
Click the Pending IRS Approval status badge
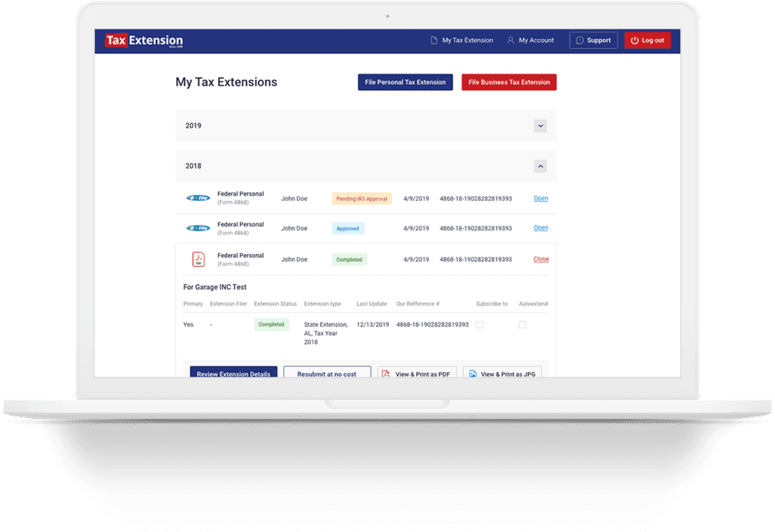tap(362, 198)
